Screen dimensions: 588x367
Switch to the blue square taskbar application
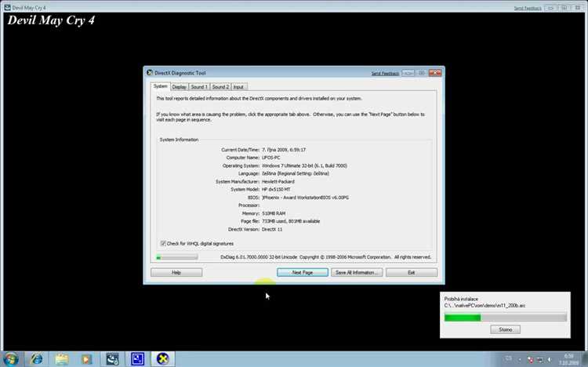click(137, 358)
